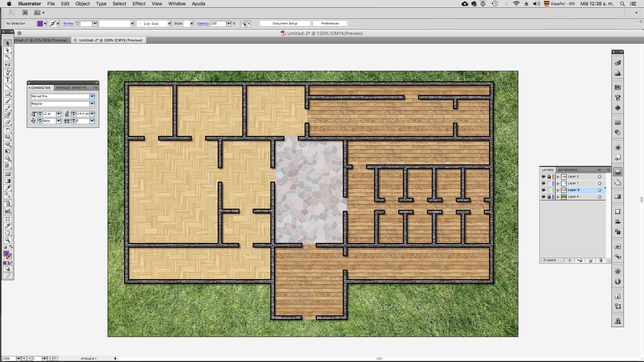Open Layers panel from dock icon
The height and width of the screenshot is (362, 644).
(618, 172)
